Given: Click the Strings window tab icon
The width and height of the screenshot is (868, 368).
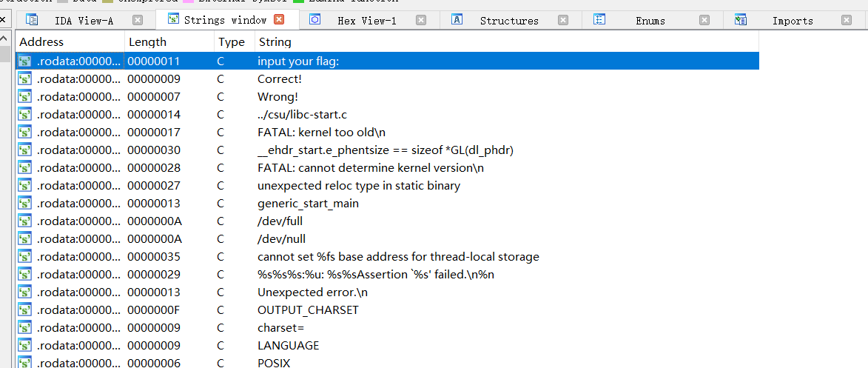Looking at the screenshot, I should point(173,20).
